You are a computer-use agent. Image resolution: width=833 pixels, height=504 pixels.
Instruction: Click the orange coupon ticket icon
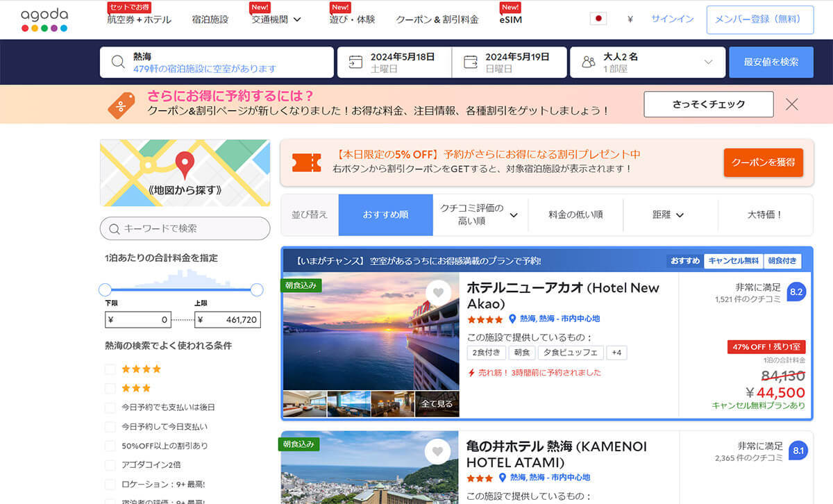[307, 162]
